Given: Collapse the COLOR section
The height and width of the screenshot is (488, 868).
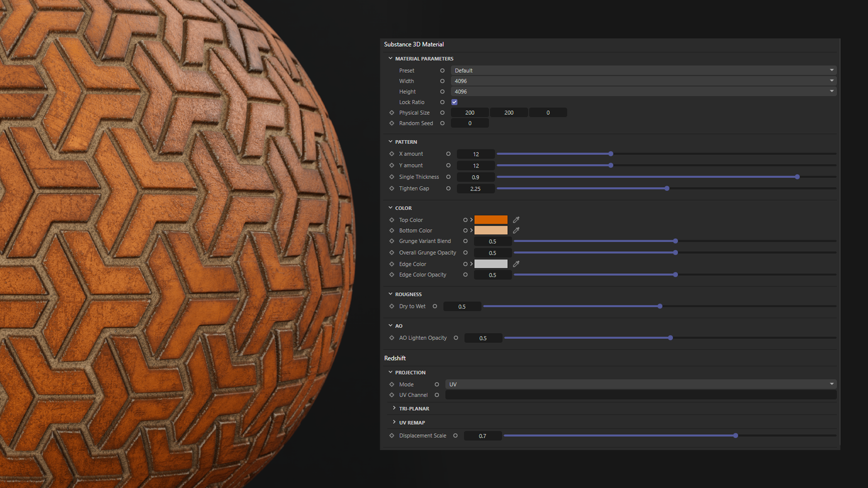Looking at the screenshot, I should pyautogui.click(x=390, y=208).
